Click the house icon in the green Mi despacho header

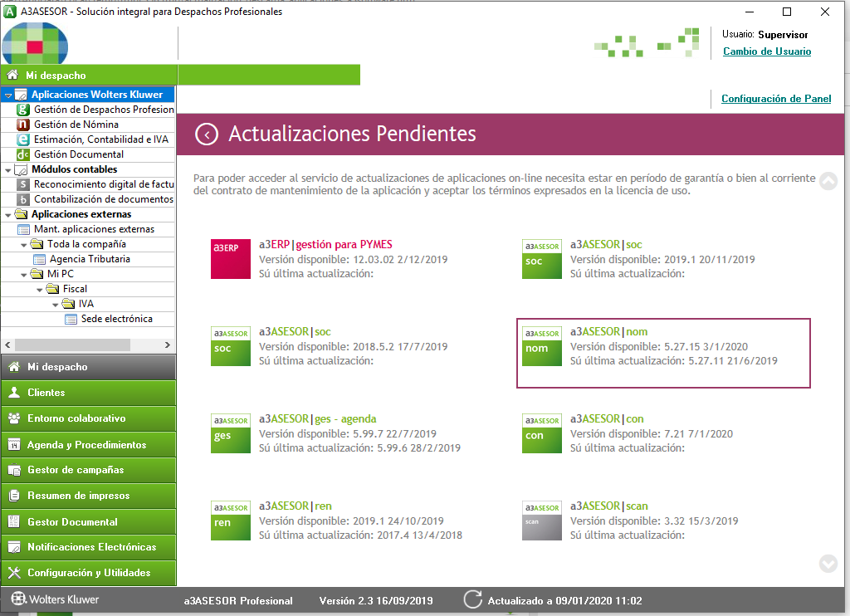point(12,75)
